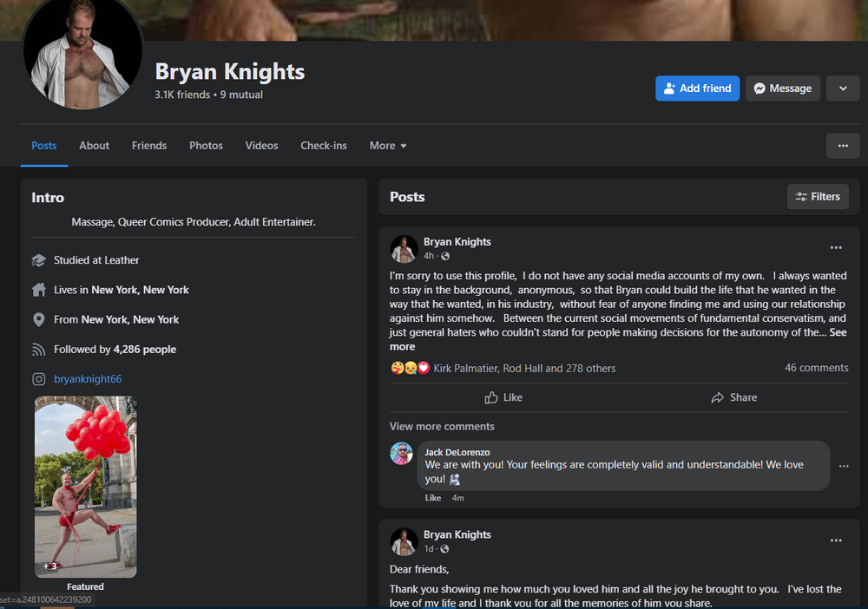
Task: Click View more comments
Action: (442, 426)
